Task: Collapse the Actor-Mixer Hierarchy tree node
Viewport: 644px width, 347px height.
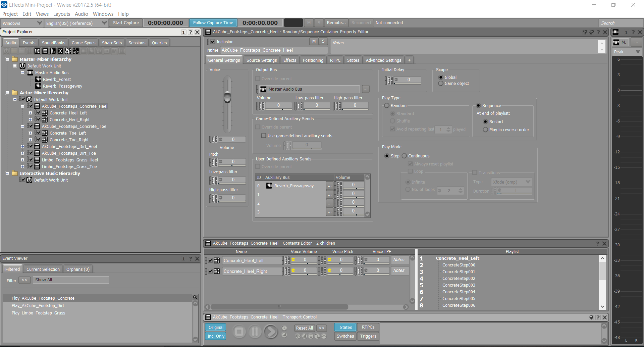Action: (x=7, y=93)
